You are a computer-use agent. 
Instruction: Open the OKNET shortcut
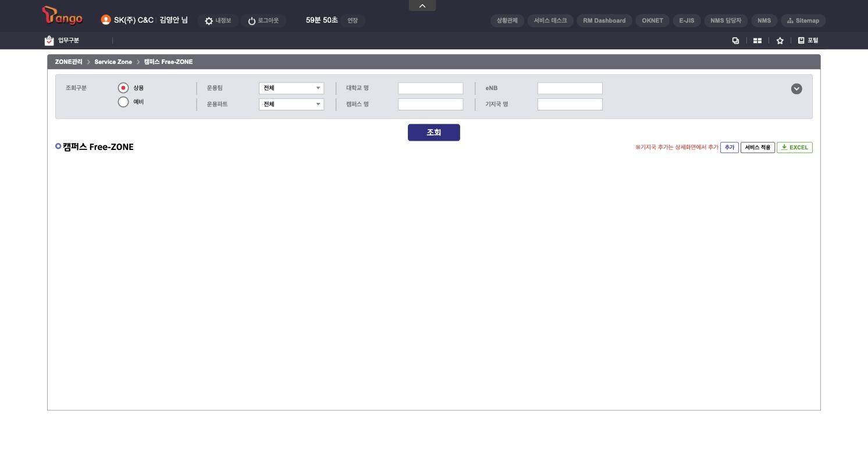[653, 21]
